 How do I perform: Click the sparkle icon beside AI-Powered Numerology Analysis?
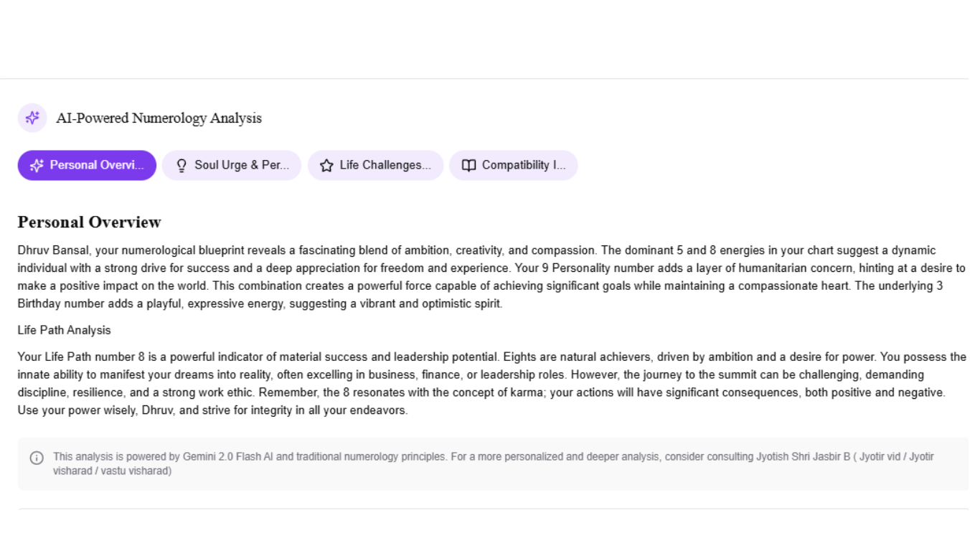[32, 118]
